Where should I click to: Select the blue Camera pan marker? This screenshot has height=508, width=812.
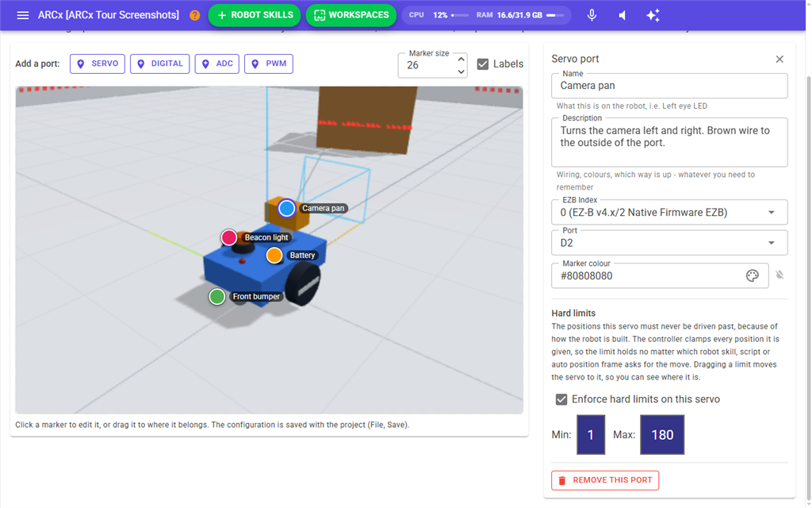point(286,208)
